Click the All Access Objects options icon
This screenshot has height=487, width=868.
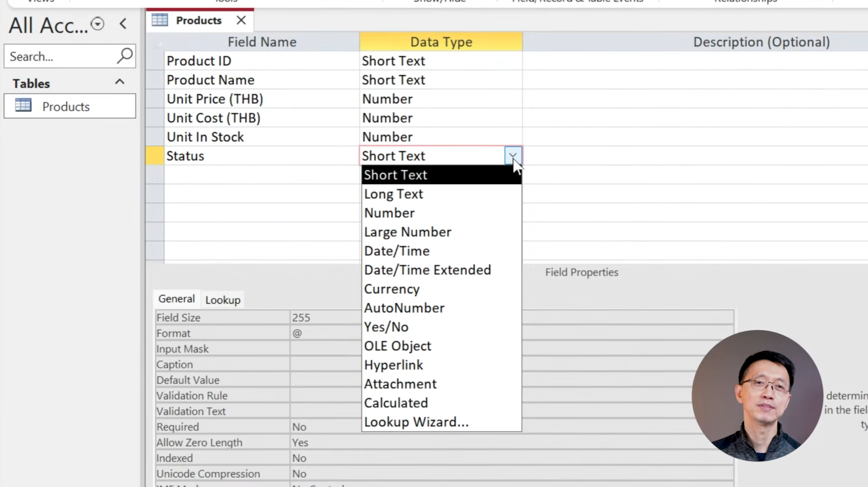point(97,24)
